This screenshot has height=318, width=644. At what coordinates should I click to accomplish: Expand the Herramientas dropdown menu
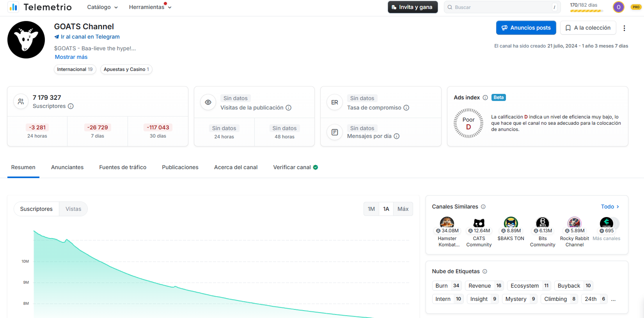coord(150,7)
